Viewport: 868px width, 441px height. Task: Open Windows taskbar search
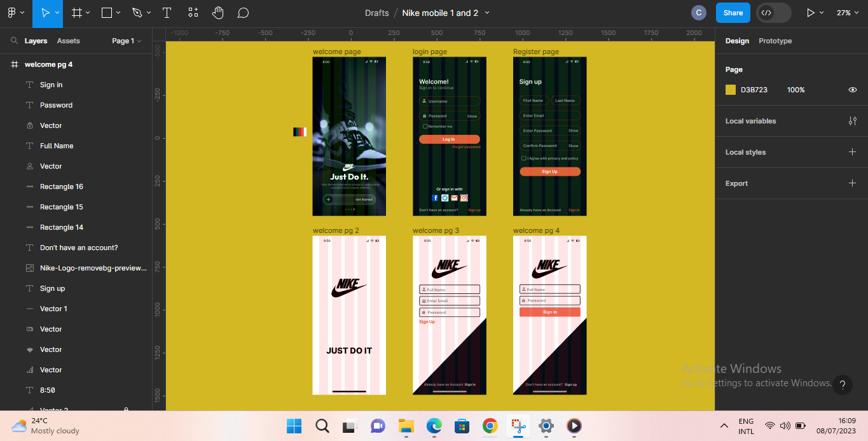pyautogui.click(x=322, y=426)
